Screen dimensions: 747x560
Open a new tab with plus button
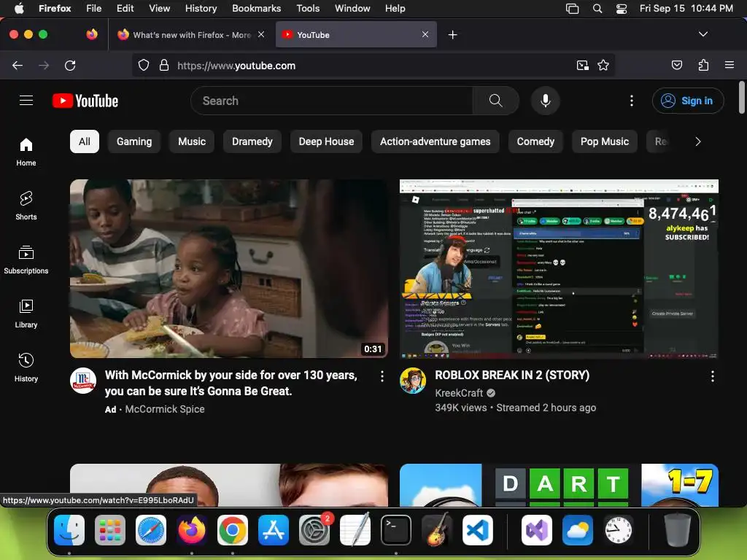(x=452, y=35)
